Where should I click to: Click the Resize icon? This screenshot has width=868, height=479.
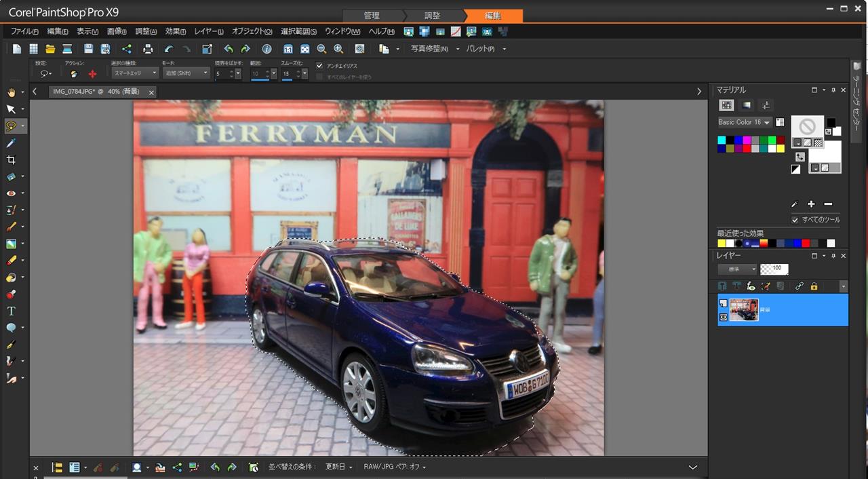point(208,49)
